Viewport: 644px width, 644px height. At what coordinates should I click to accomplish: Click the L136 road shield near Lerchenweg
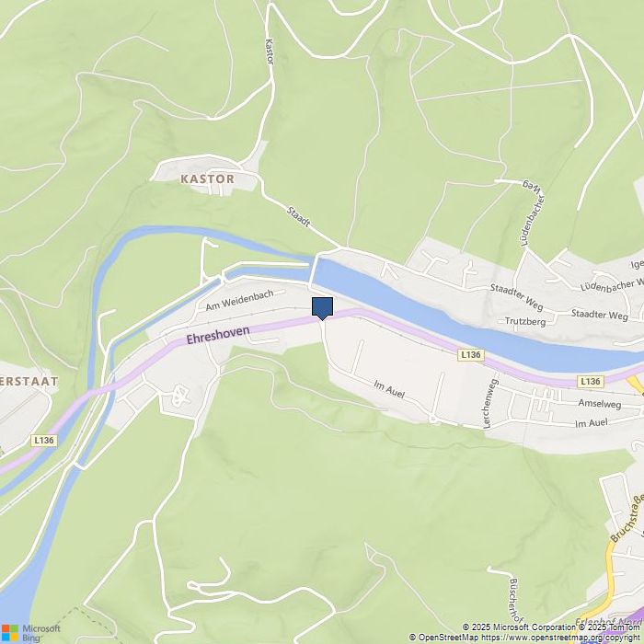pyautogui.click(x=471, y=355)
